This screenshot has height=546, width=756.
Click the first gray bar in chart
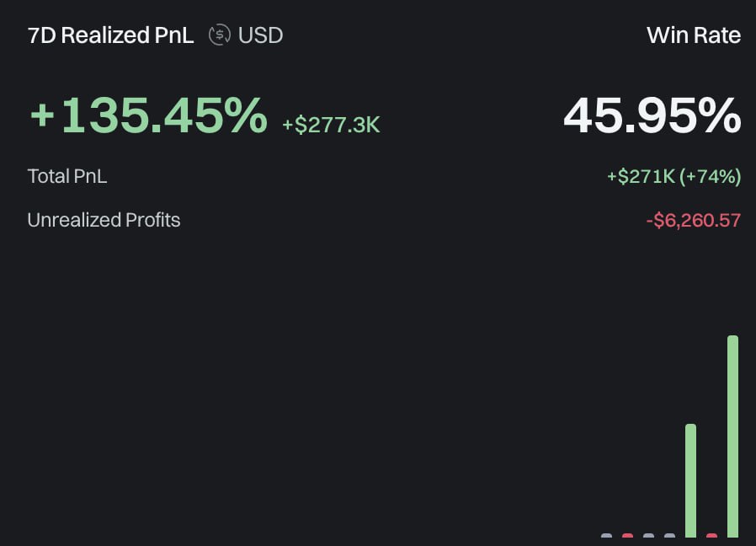606,535
